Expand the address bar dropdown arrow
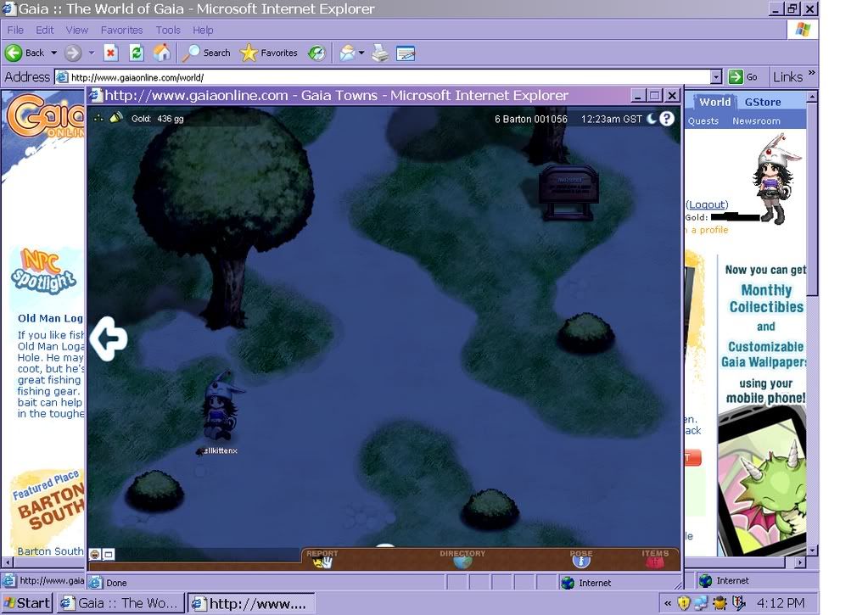Image resolution: width=868 pixels, height=615 pixels. click(716, 77)
